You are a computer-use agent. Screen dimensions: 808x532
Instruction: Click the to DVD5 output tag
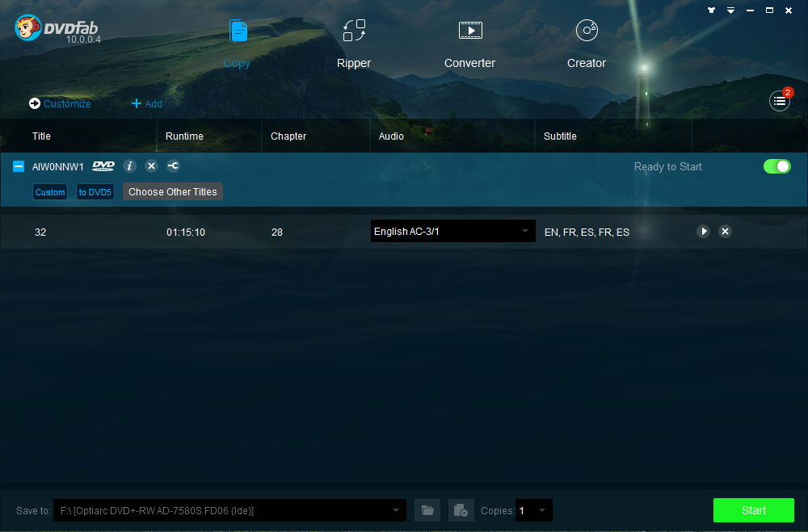click(95, 192)
